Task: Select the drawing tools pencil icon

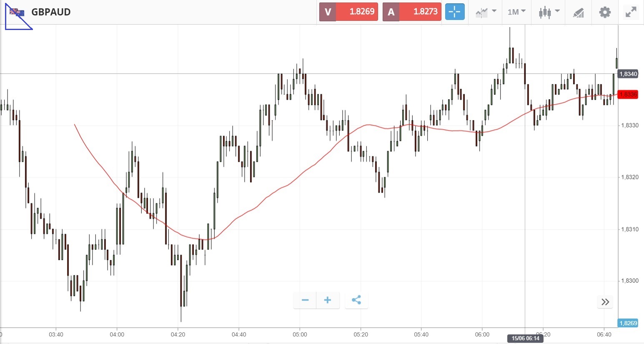Action: pyautogui.click(x=578, y=13)
